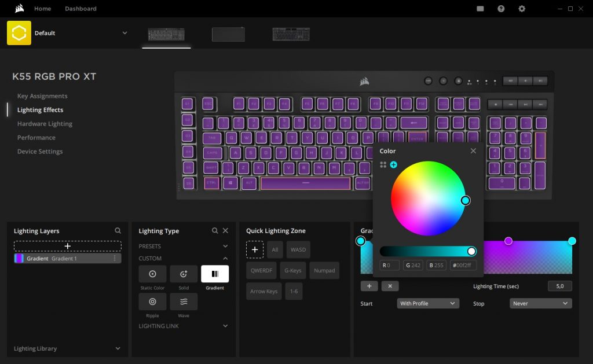This screenshot has height=364, width=593.
Task: Search within Lighting Layers
Action: pos(118,230)
